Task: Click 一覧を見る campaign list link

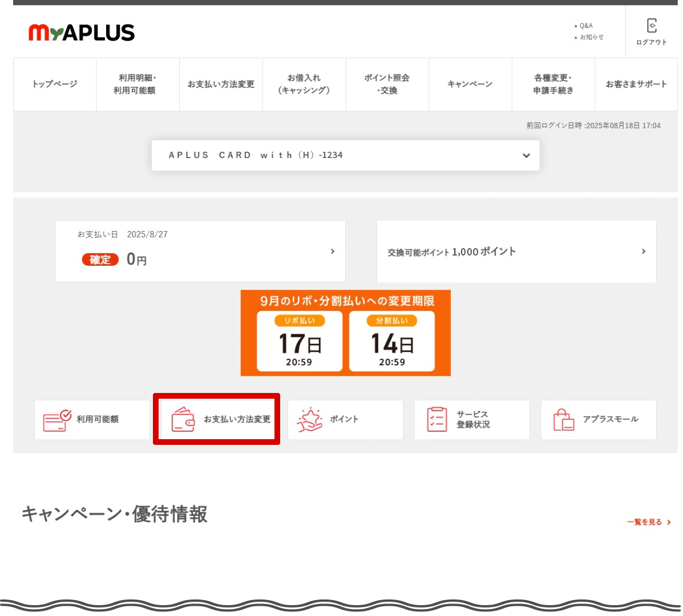Action: (x=648, y=522)
